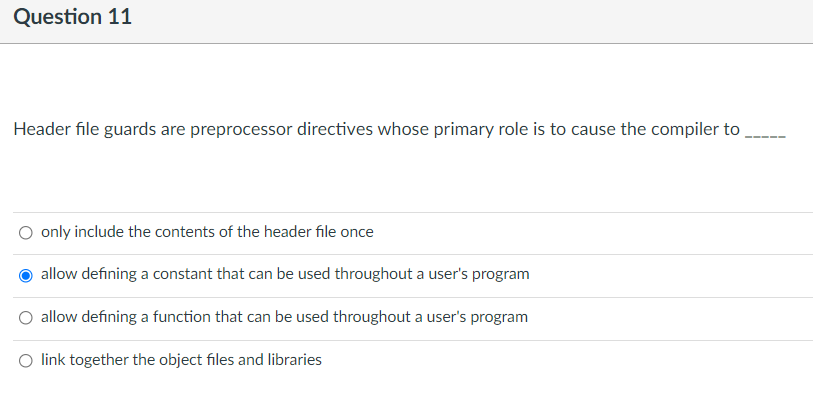Image resolution: width=813 pixels, height=396 pixels.
Task: Click the word 'preprocessor' in the question
Action: [241, 130]
